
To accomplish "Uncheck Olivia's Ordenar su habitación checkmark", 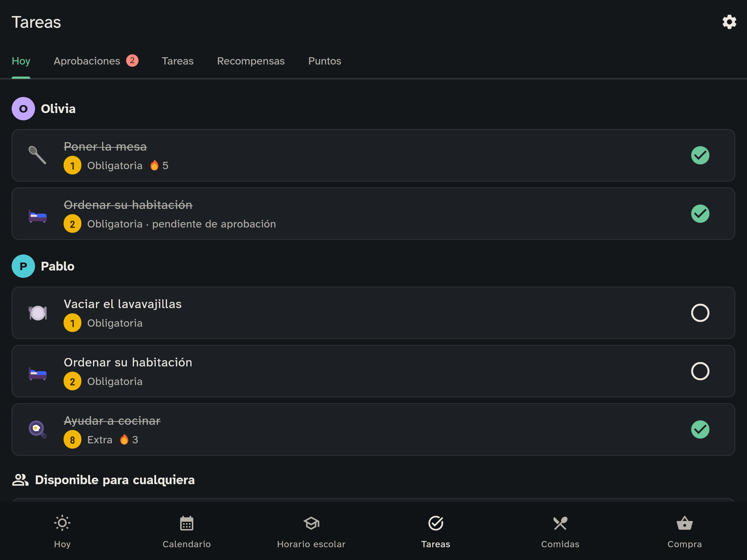I will pyautogui.click(x=700, y=214).
